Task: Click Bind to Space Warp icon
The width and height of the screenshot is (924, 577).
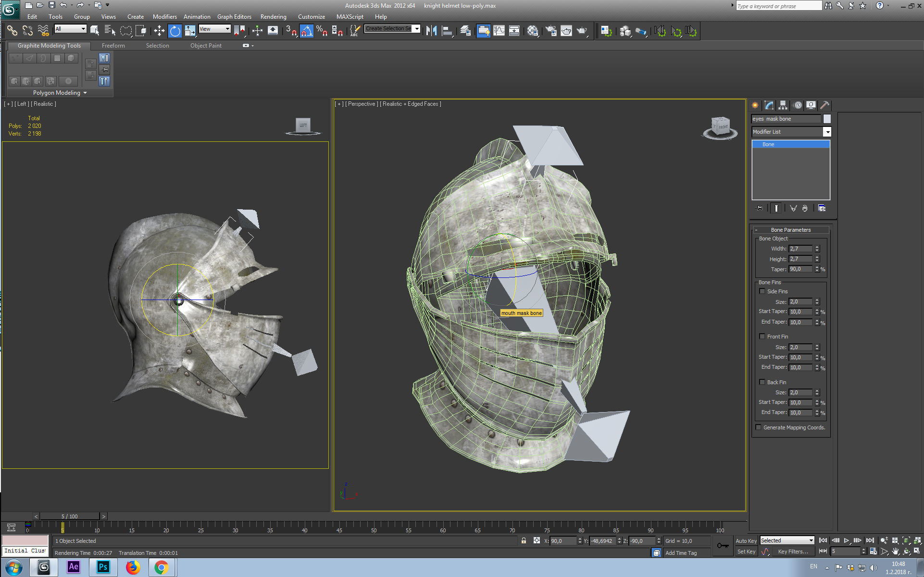Action: pyautogui.click(x=43, y=31)
